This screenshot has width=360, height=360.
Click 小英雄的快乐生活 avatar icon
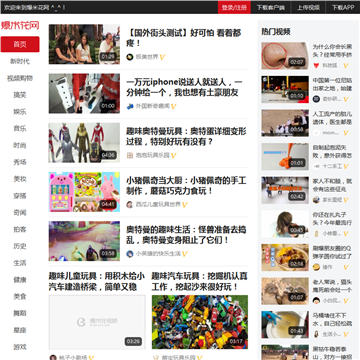(130, 254)
